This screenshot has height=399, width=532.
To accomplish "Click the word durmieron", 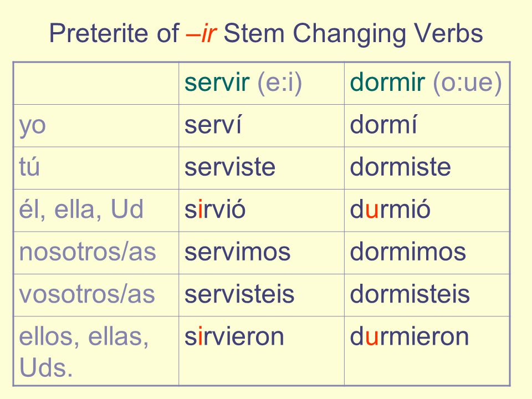I will pos(410,336).
